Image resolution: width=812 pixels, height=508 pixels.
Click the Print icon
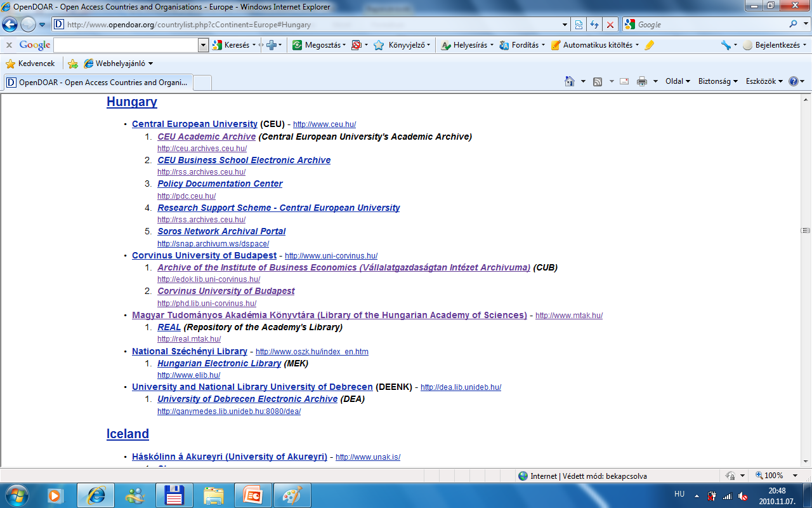[642, 81]
